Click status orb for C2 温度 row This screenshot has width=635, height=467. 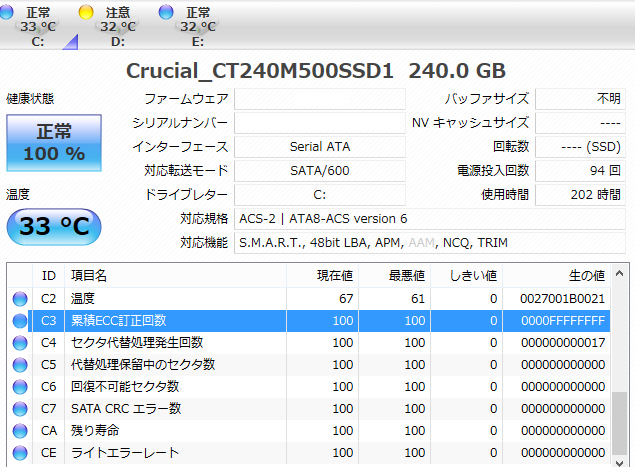(x=20, y=299)
